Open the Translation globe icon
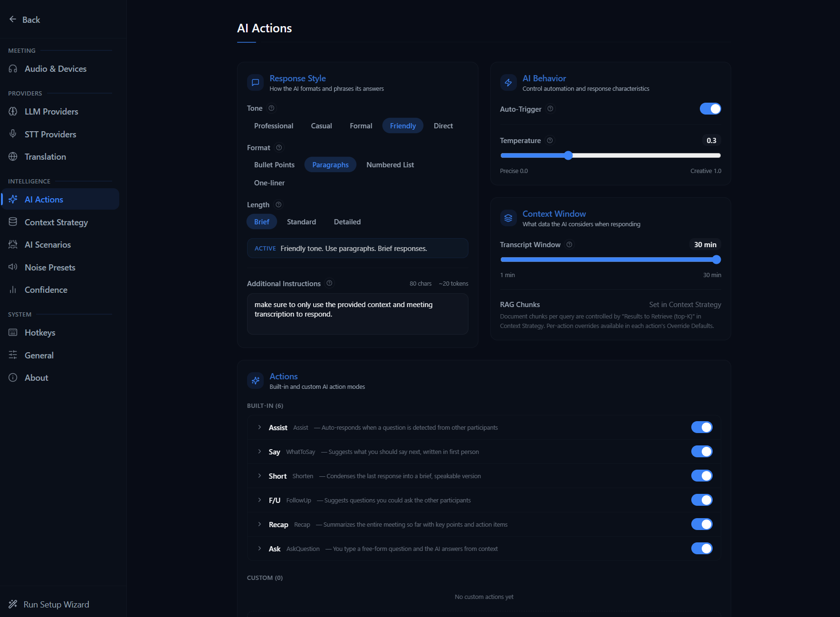The width and height of the screenshot is (840, 617). pos(13,156)
